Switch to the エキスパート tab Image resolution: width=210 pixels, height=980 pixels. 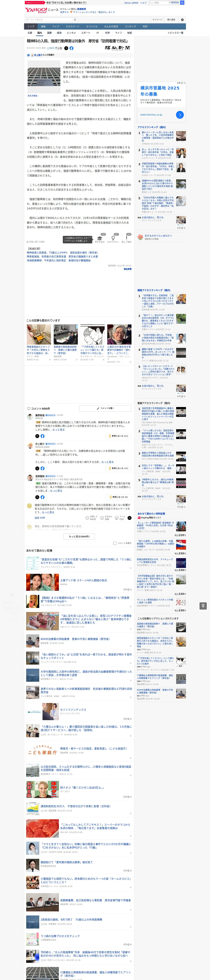pos(72,27)
